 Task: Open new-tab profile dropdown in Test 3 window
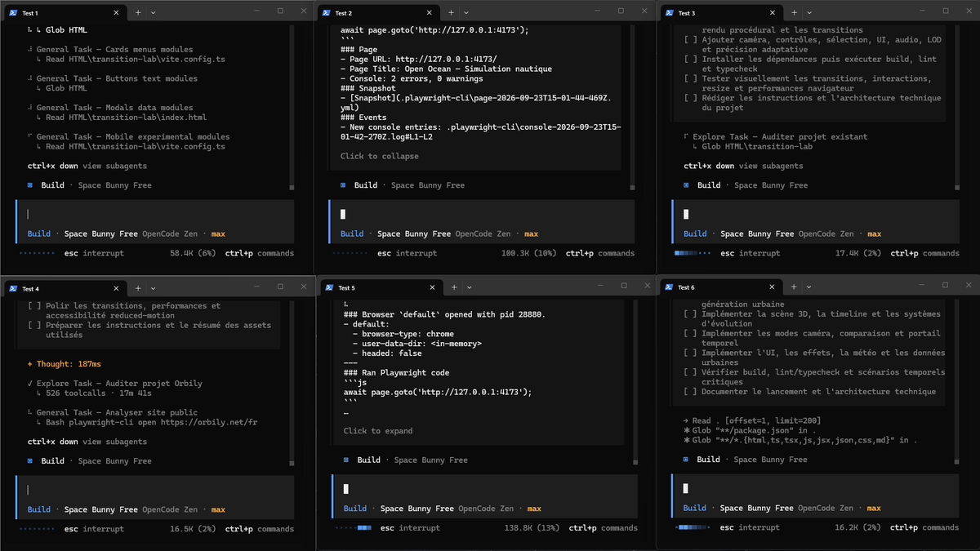pos(809,13)
